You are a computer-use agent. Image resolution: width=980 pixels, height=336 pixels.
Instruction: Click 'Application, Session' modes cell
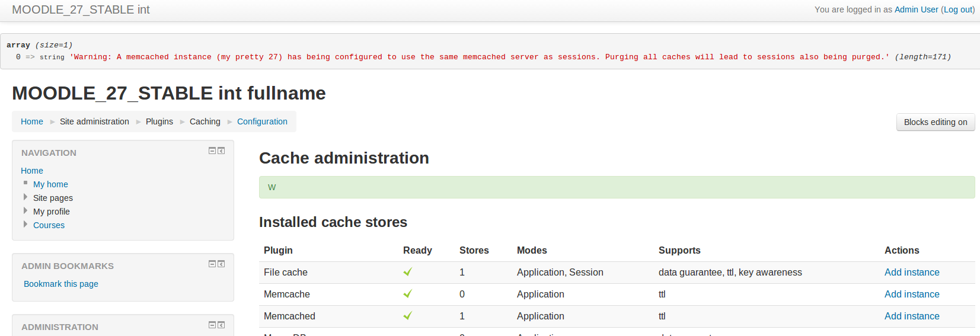(x=560, y=272)
